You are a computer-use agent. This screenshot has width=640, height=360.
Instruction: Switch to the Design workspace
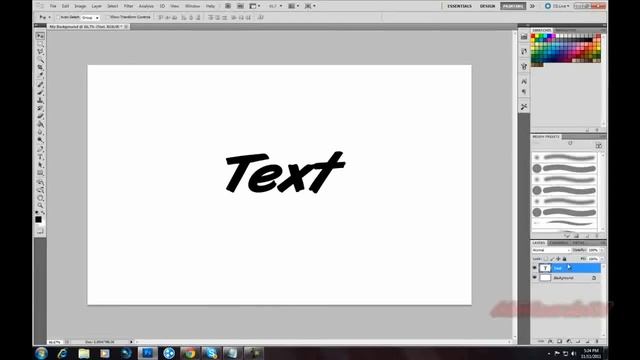(487, 6)
